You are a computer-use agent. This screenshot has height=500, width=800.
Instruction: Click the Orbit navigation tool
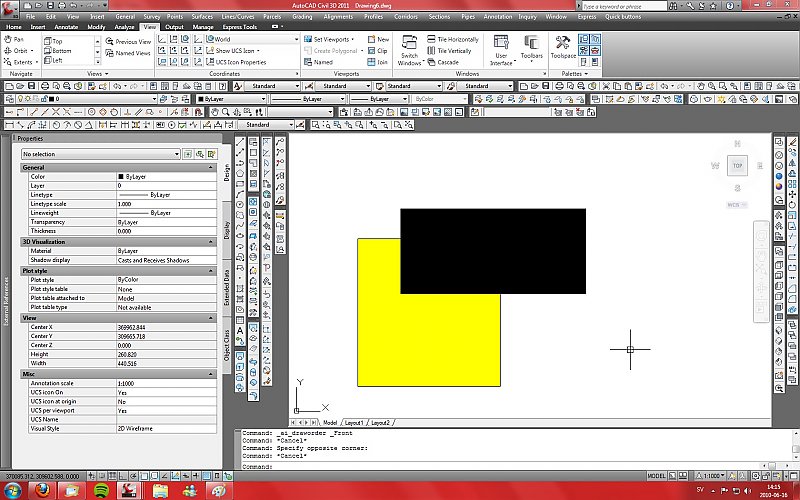tap(18, 51)
